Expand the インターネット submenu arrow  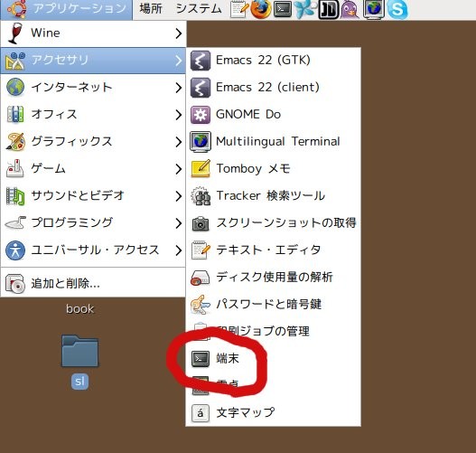[x=179, y=88]
